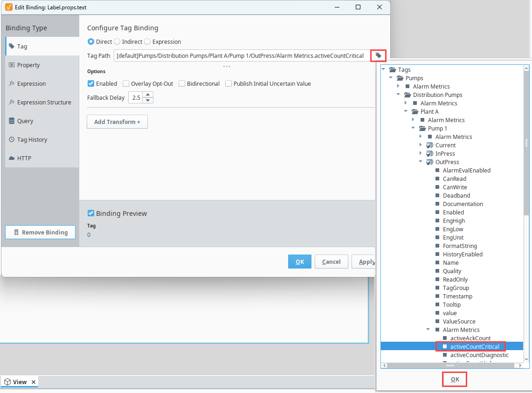Click the Query database icon
The height and width of the screenshot is (393, 532).
pos(12,121)
